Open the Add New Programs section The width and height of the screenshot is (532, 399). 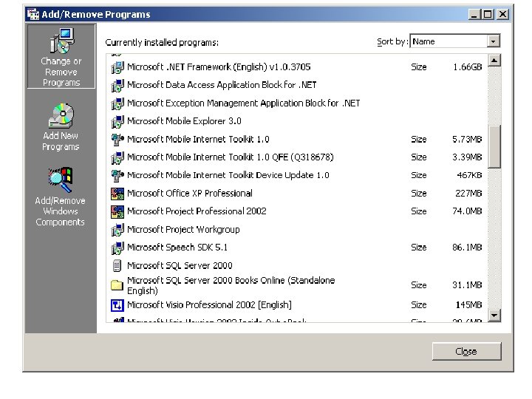(61, 126)
